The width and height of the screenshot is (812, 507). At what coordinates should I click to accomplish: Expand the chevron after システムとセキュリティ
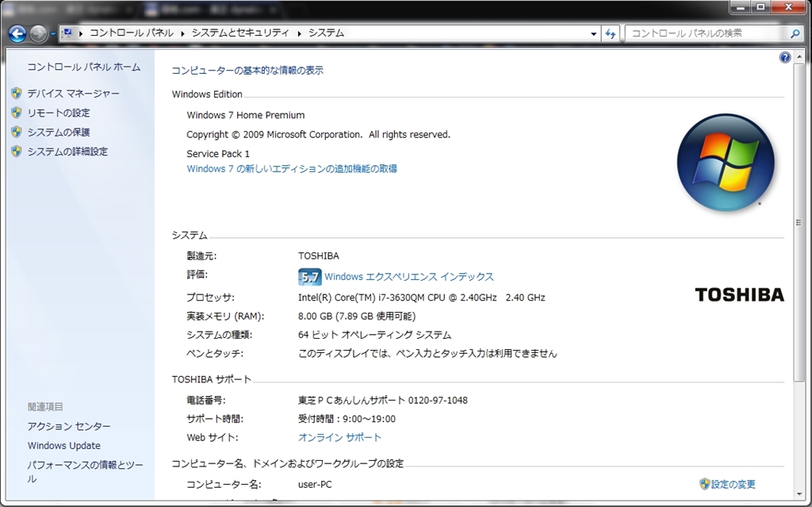pos(299,33)
